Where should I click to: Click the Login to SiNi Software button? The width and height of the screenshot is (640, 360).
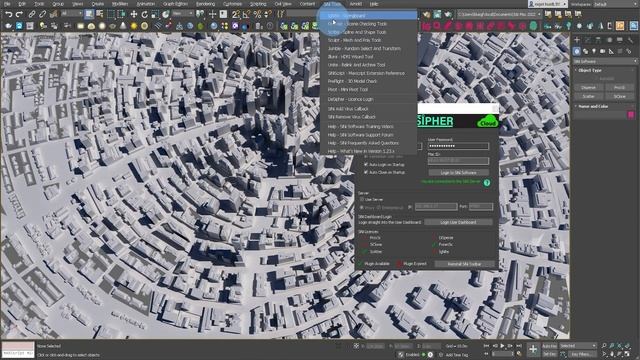[458, 173]
